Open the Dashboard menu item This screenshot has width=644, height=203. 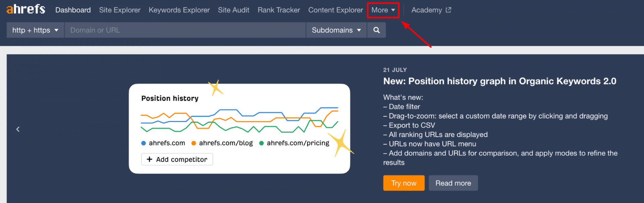[73, 10]
